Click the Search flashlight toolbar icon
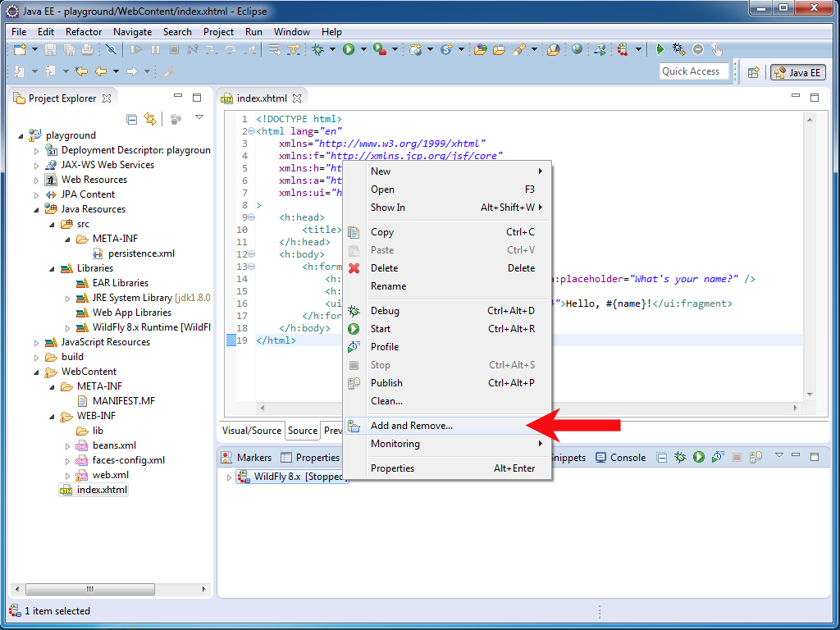Screen dimensions: 840x630 click(518, 50)
